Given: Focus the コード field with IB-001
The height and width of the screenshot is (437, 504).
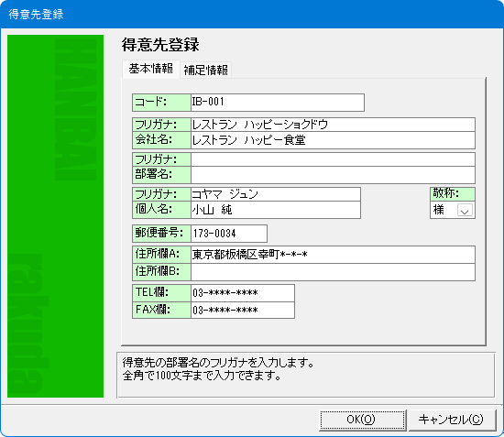Looking at the screenshot, I should coord(278,103).
